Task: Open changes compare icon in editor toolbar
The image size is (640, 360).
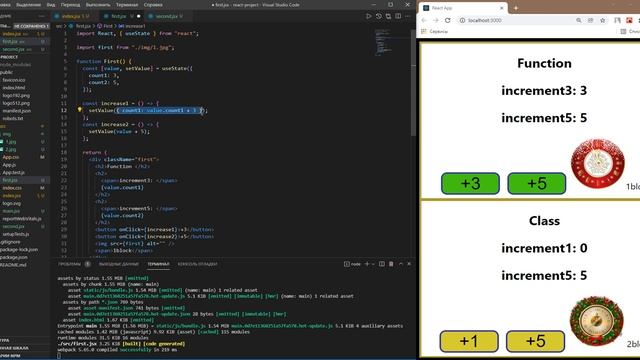Action: pos(388,16)
